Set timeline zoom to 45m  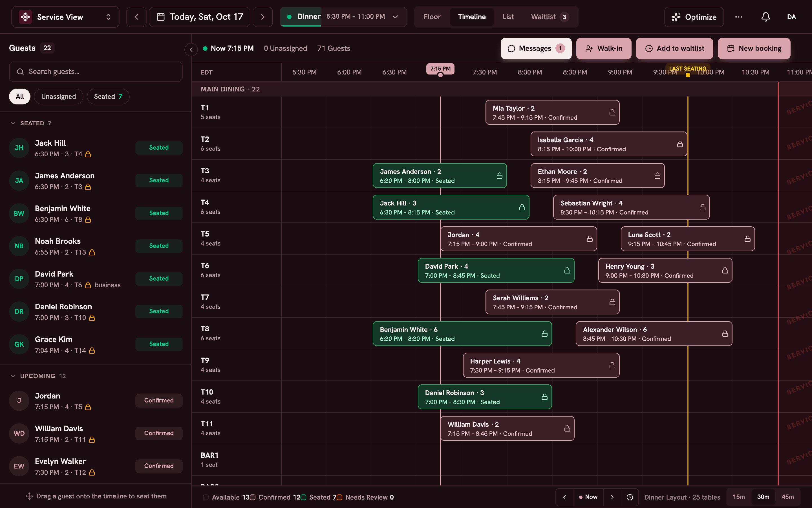click(787, 497)
